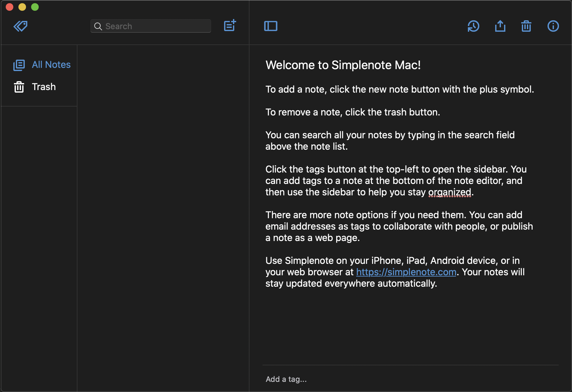Click the Trash sidebar label
Image resolution: width=572 pixels, height=392 pixels.
(x=43, y=87)
